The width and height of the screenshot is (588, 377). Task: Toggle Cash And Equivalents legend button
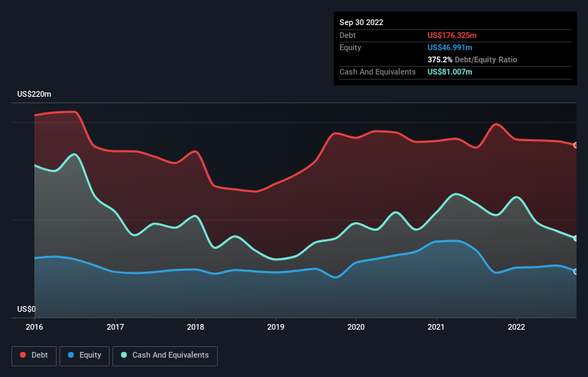tap(165, 355)
